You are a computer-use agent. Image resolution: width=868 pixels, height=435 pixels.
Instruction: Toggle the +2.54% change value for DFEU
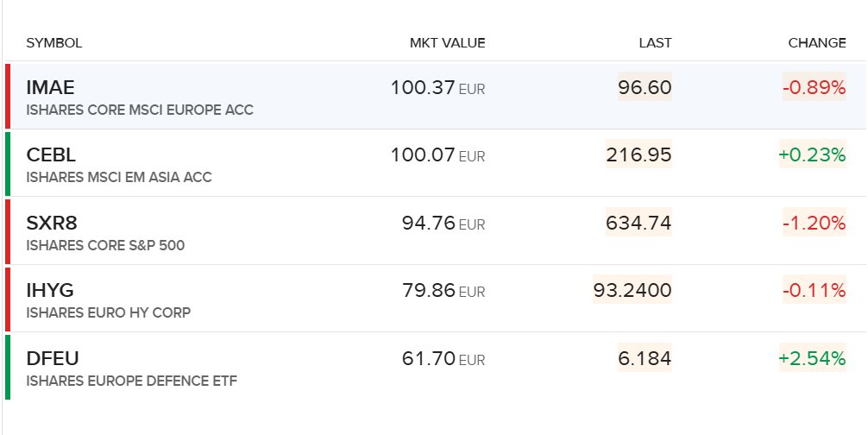tap(812, 358)
